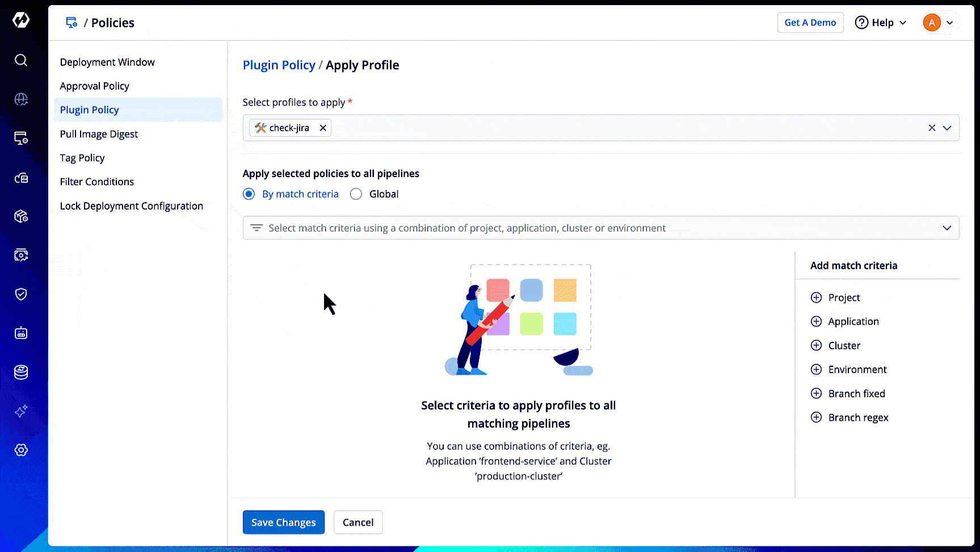Click the search icon in left sidebar
980x552 pixels.
click(x=21, y=60)
